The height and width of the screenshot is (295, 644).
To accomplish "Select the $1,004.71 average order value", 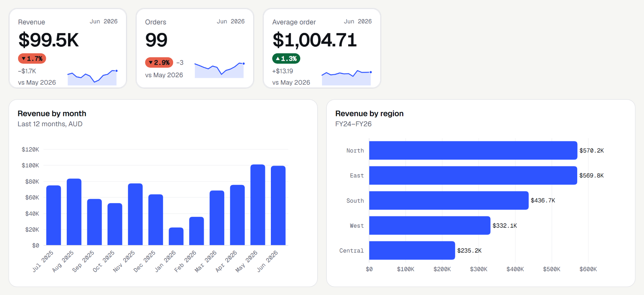I will pyautogui.click(x=315, y=40).
